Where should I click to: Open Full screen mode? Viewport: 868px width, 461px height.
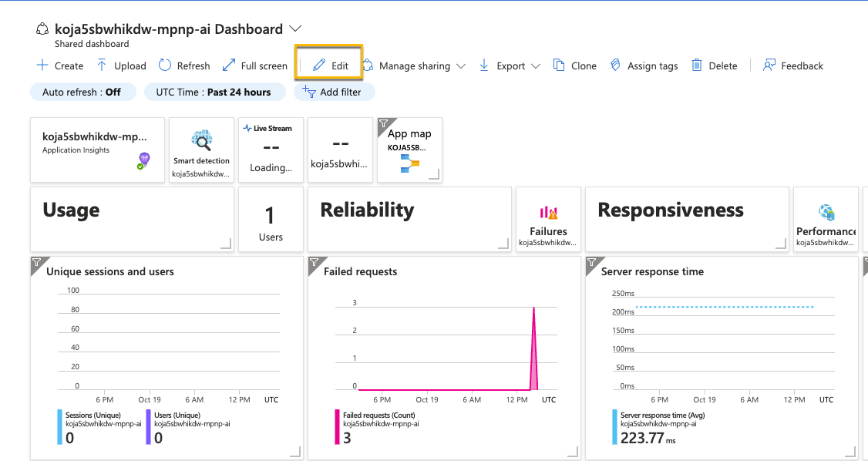[254, 66]
